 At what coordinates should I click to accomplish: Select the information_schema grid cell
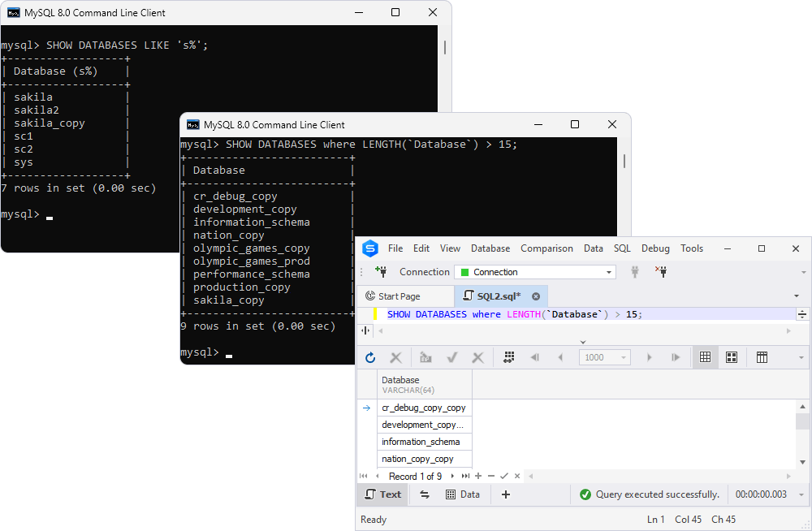click(x=425, y=442)
